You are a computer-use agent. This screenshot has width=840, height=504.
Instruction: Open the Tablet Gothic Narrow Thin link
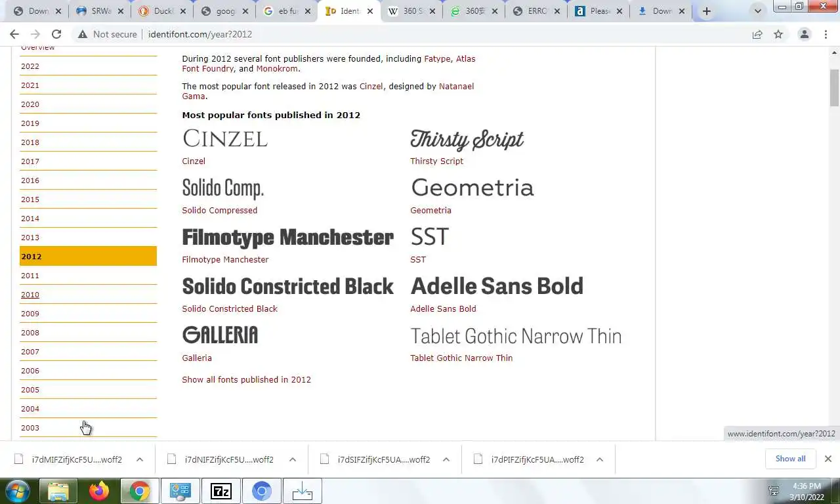(x=461, y=358)
